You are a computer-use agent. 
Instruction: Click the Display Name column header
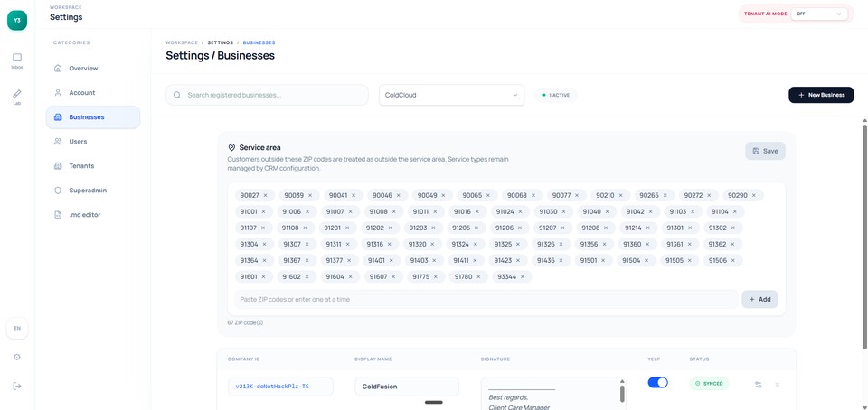tap(373, 359)
